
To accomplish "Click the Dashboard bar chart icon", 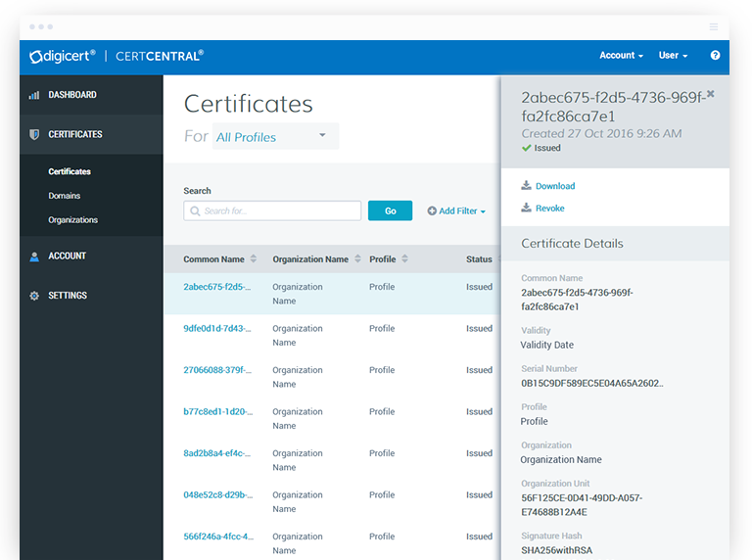I will pos(34,95).
